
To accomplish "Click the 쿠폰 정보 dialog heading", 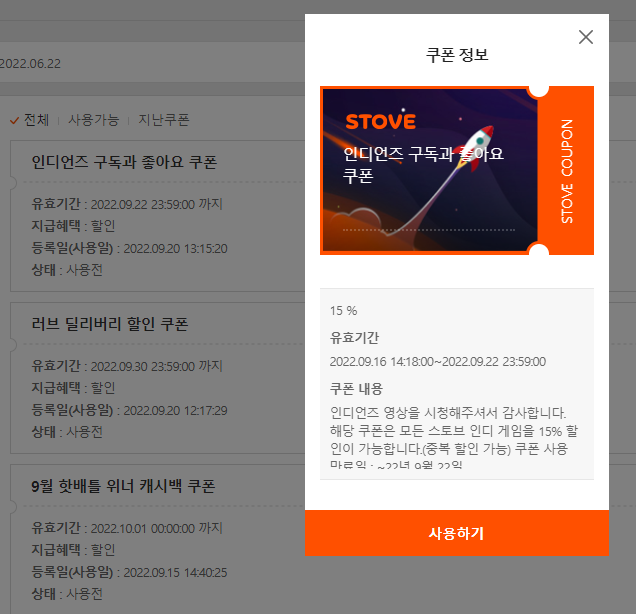I will (457, 55).
